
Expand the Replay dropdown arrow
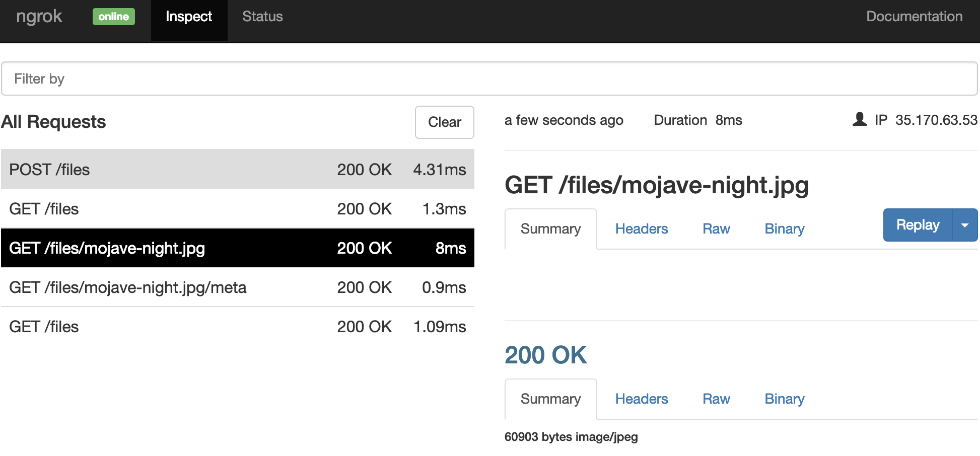pos(964,225)
